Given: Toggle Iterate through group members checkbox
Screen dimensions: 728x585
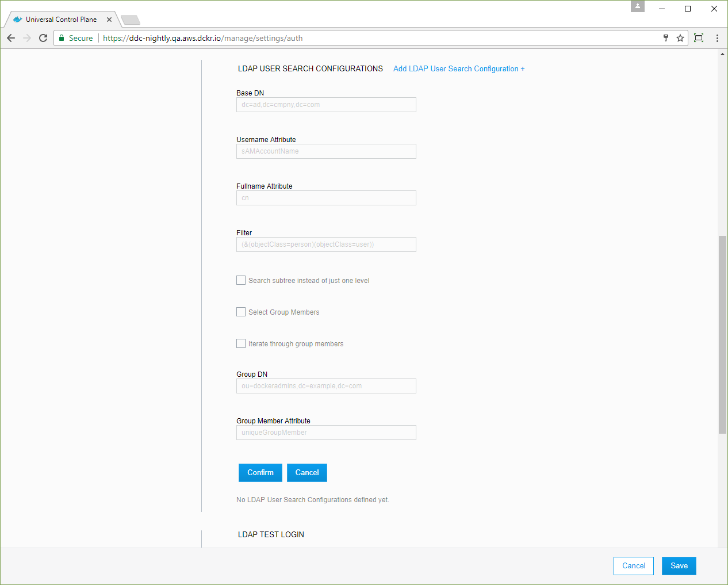Looking at the screenshot, I should pyautogui.click(x=241, y=343).
